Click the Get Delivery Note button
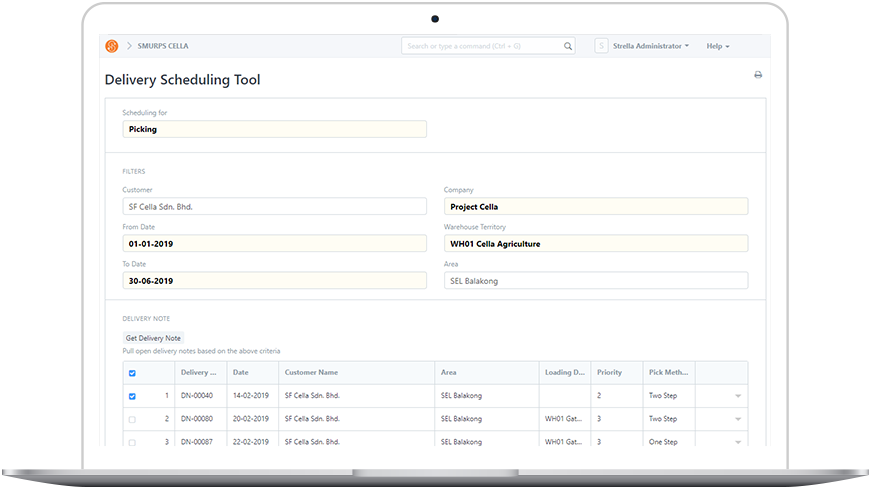The height and width of the screenshot is (490, 870). (153, 339)
